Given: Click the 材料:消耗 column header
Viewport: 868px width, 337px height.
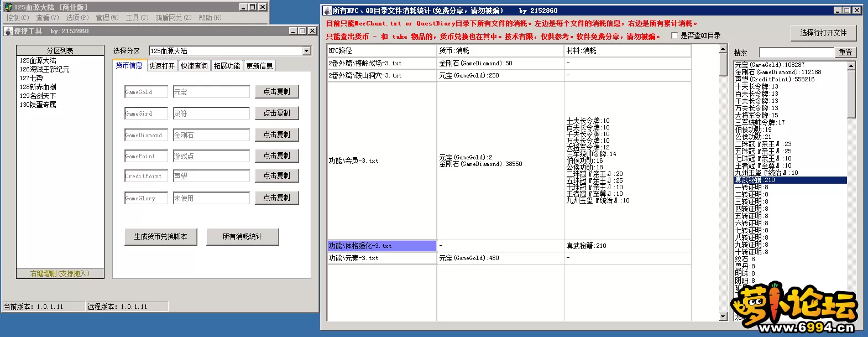Looking at the screenshot, I should [628, 50].
